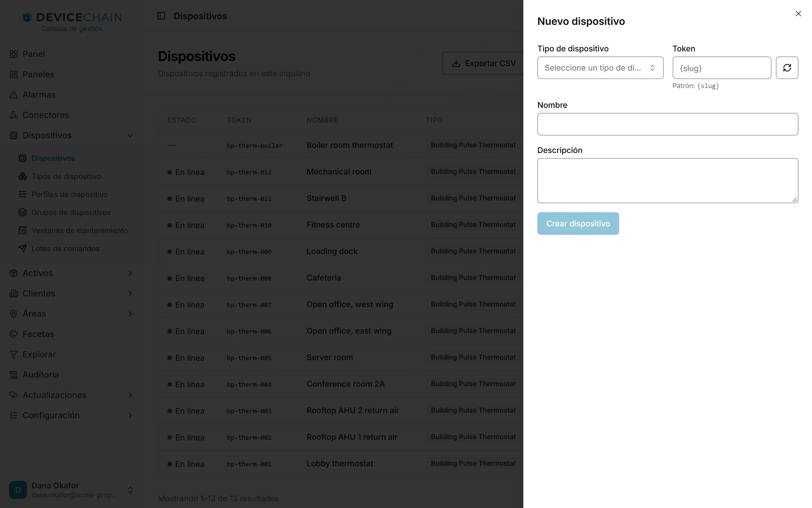812x508 pixels.
Task: Click the Facetas tag icon
Action: click(x=14, y=334)
